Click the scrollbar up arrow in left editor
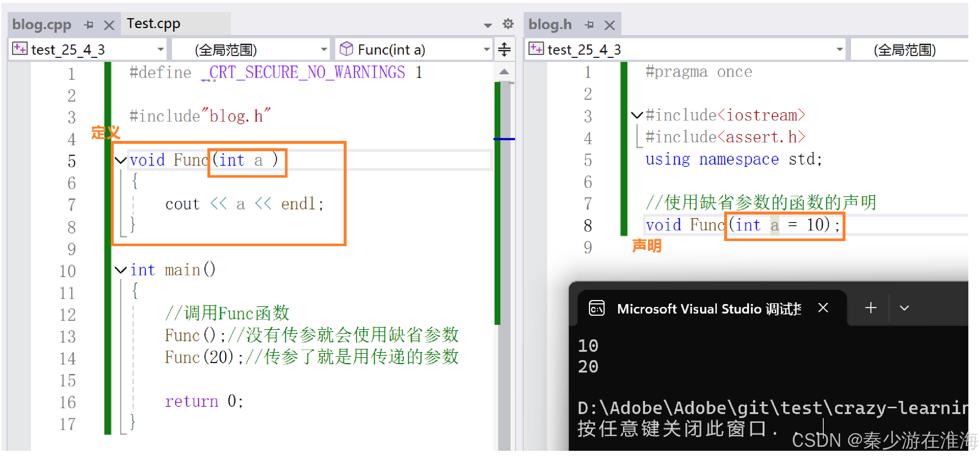This screenshot has height=457, width=980. point(504,72)
